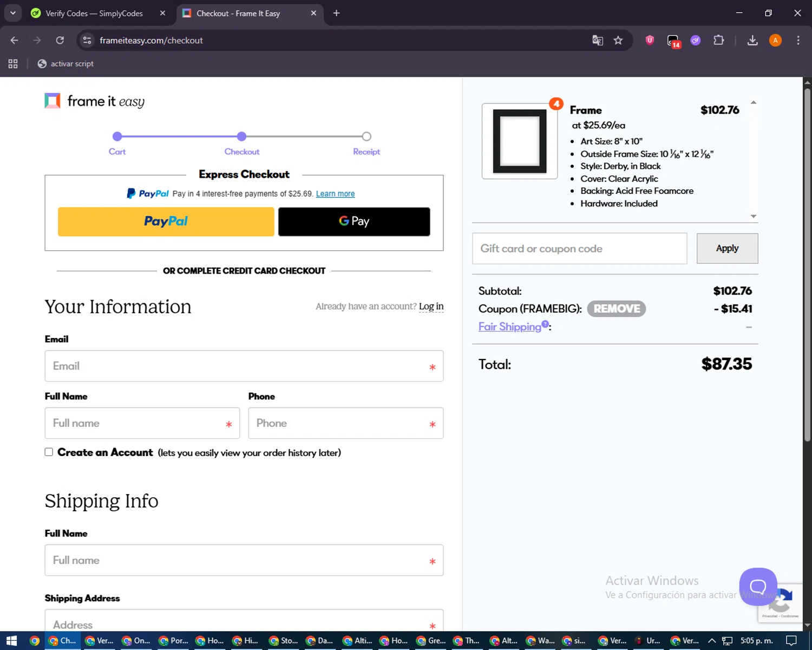The image size is (812, 650).
Task: Remove the FRAMEBIG coupon
Action: click(616, 309)
